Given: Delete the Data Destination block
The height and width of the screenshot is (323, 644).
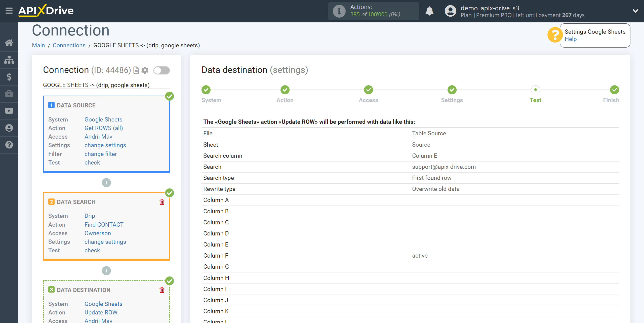Looking at the screenshot, I should coord(162,290).
